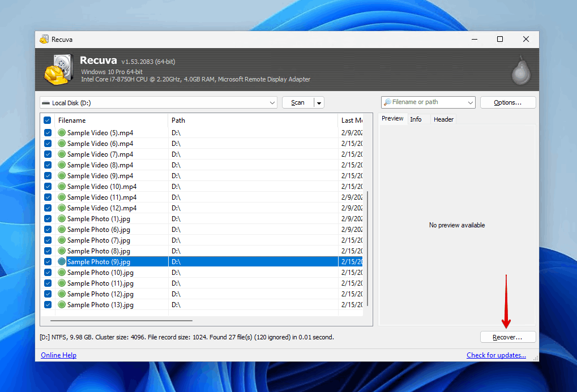The width and height of the screenshot is (577, 392).
Task: Uncheck Sample Video (5).mp4 checkbox
Action: pos(48,132)
